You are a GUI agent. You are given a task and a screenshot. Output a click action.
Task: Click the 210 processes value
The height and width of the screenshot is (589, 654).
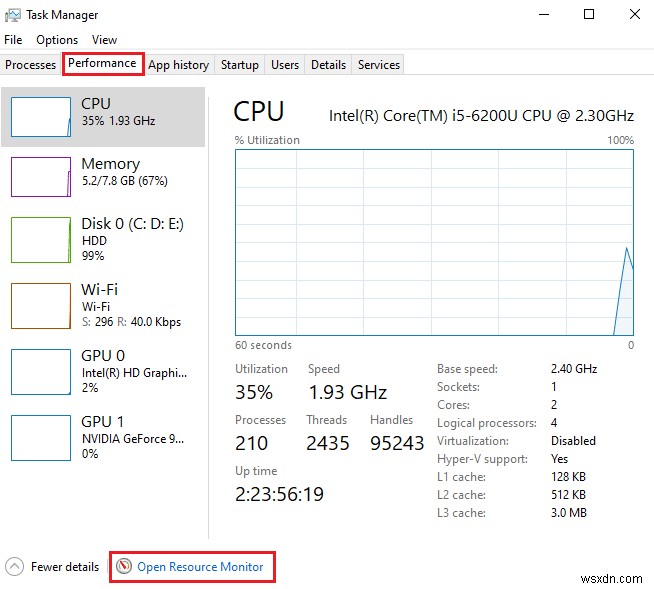[252, 443]
